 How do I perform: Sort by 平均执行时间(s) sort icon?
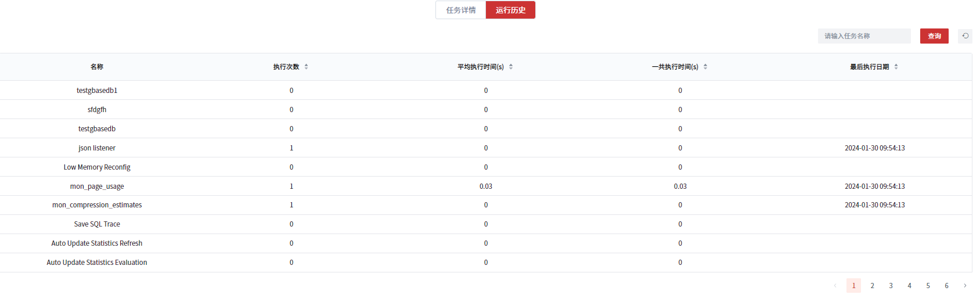(511, 67)
